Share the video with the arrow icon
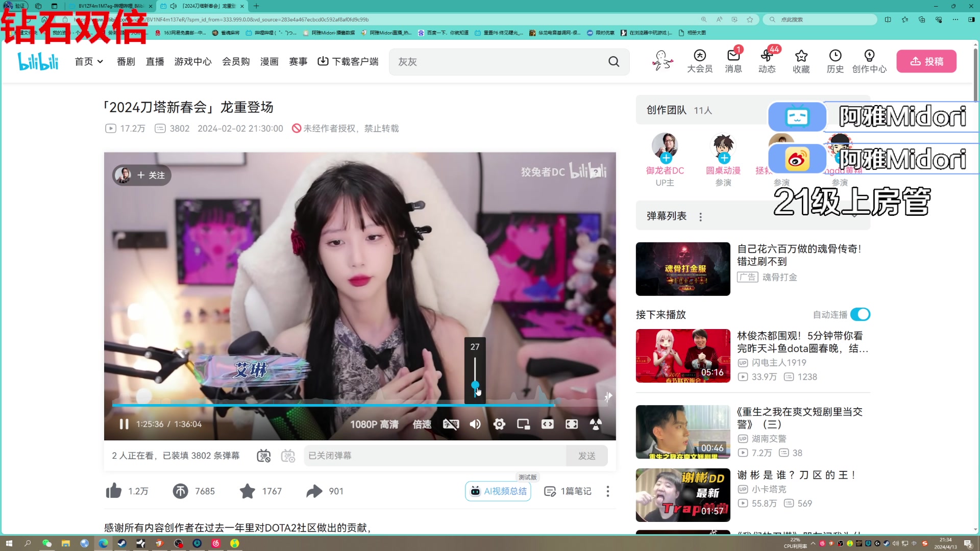The width and height of the screenshot is (980, 551). [x=314, y=491]
